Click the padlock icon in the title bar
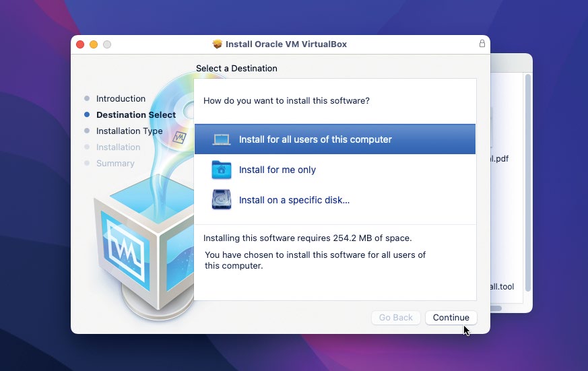Screen dimensions: 588x371 [482, 44]
